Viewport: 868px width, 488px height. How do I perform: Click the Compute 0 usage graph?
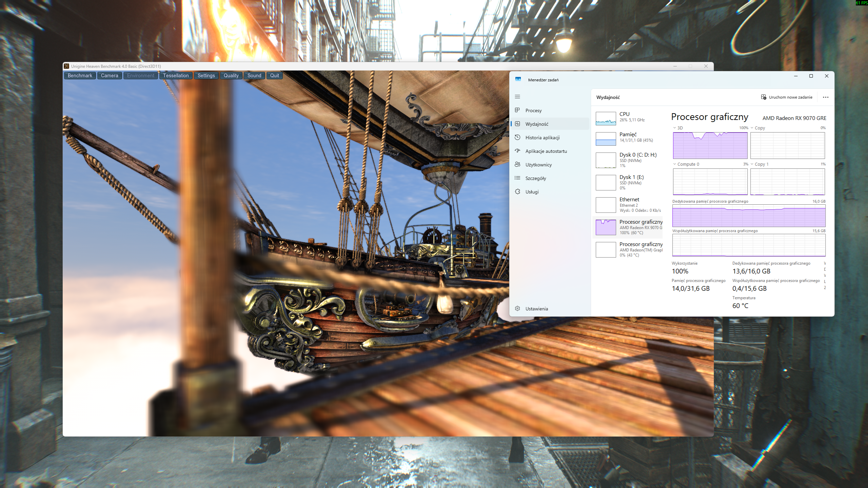click(710, 182)
